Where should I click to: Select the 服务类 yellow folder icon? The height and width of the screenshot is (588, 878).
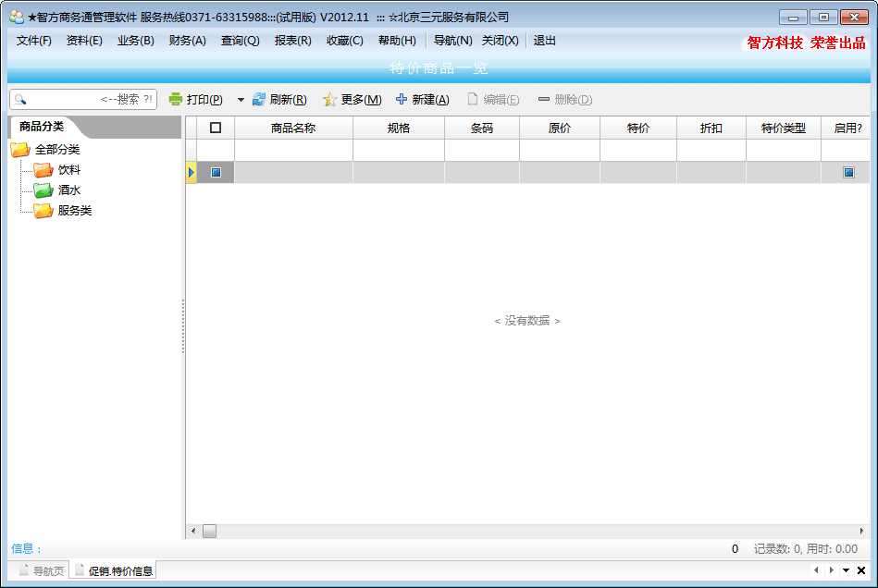point(43,211)
